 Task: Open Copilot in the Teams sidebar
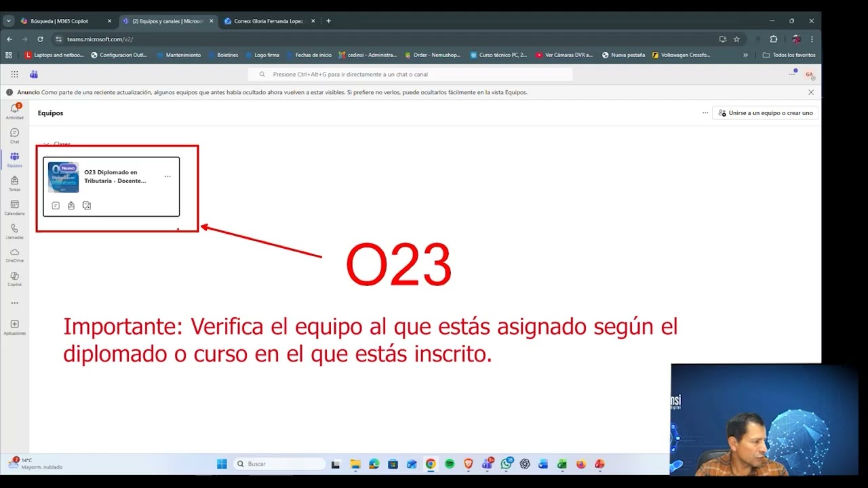click(14, 279)
